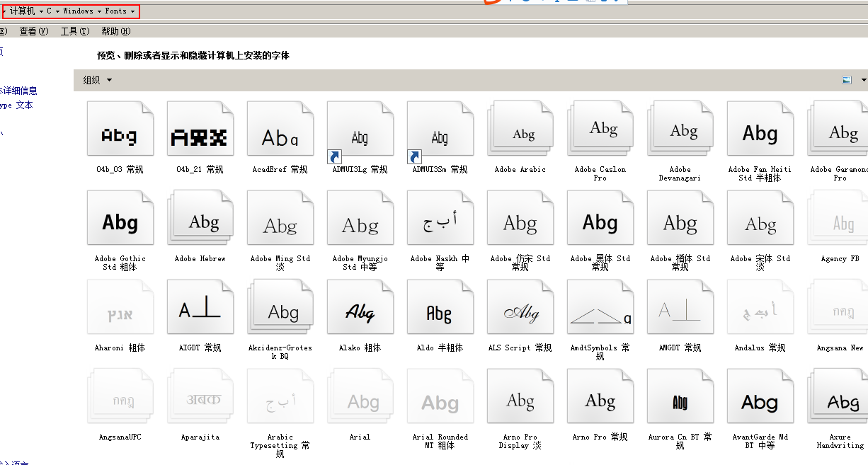Select the Adobe Devanagari font family
868x465 pixels.
click(680, 129)
